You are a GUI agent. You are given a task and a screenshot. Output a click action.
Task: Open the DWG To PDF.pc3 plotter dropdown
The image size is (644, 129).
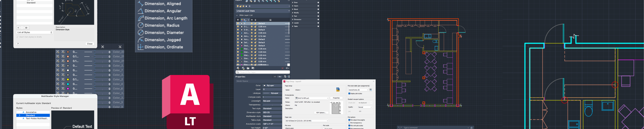pyautogui.click(x=312, y=98)
